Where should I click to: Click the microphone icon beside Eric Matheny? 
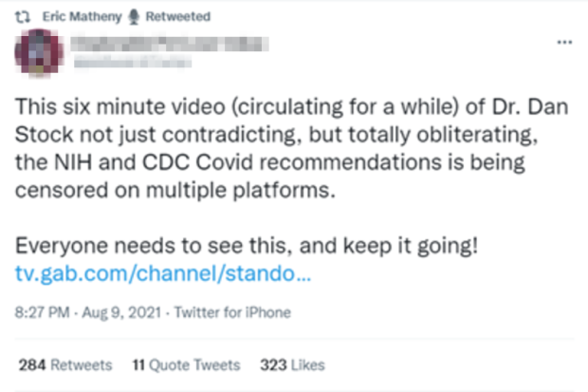135,16
